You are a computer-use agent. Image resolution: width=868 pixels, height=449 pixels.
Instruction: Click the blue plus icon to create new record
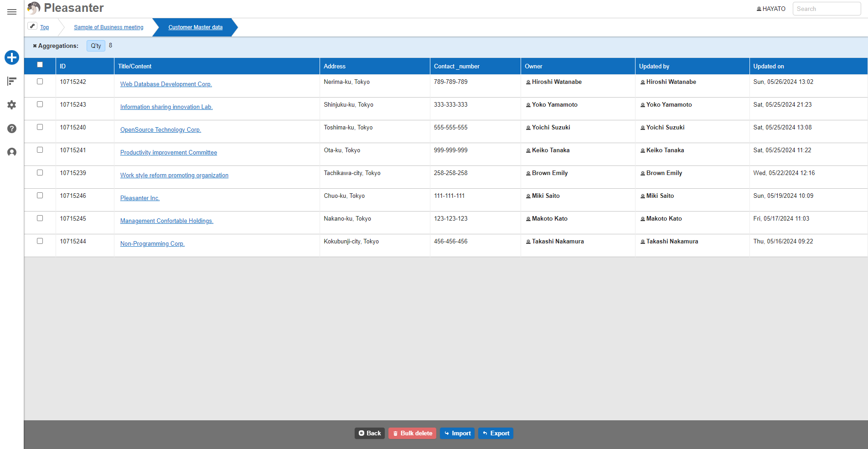(x=12, y=57)
